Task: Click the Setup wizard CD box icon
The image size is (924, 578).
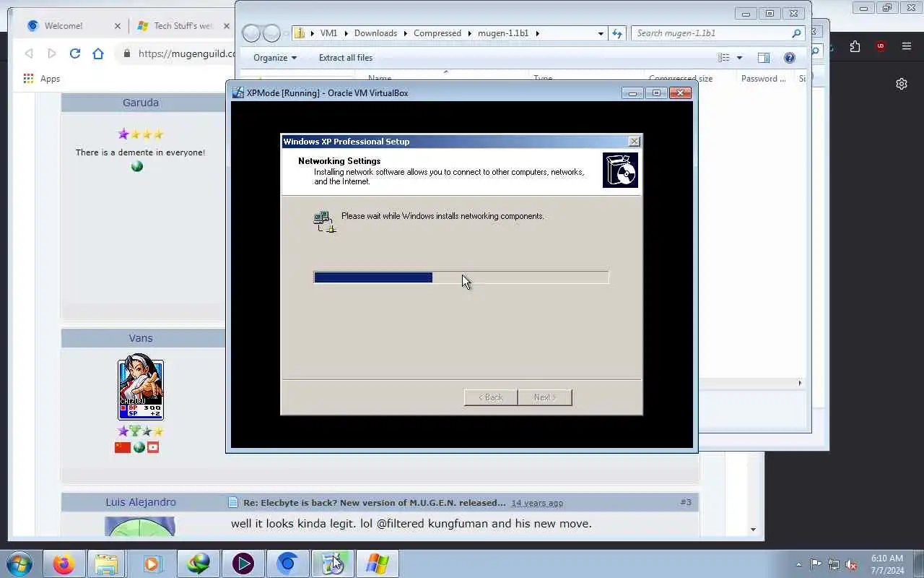Action: click(620, 170)
